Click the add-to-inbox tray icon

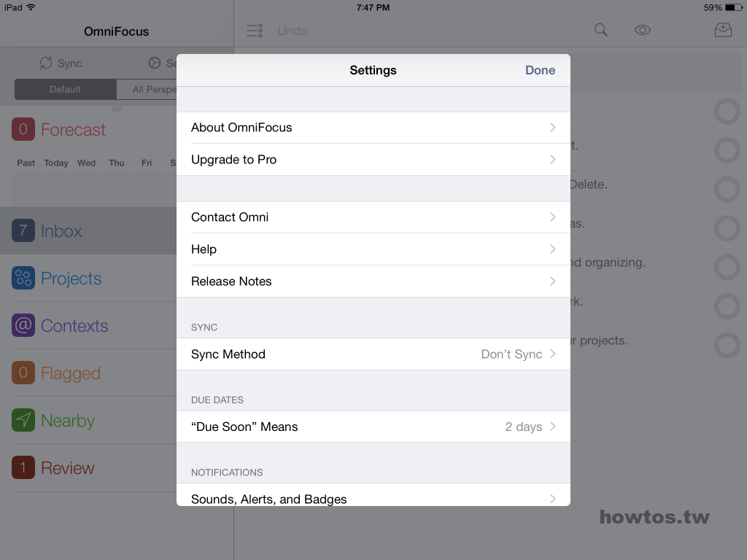(x=723, y=30)
